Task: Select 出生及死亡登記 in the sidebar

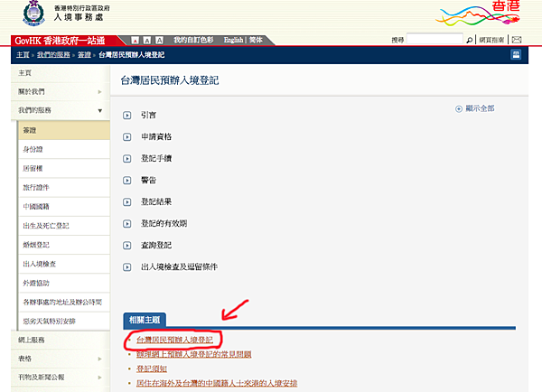Action: point(64,226)
